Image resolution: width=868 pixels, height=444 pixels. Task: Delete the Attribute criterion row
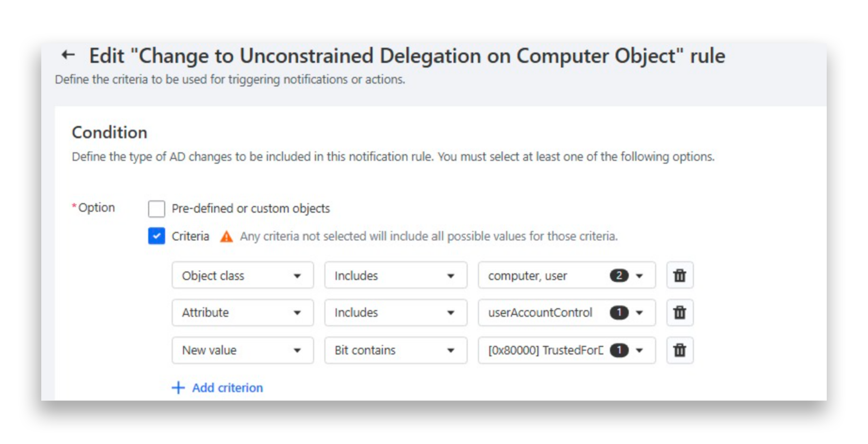[679, 312]
